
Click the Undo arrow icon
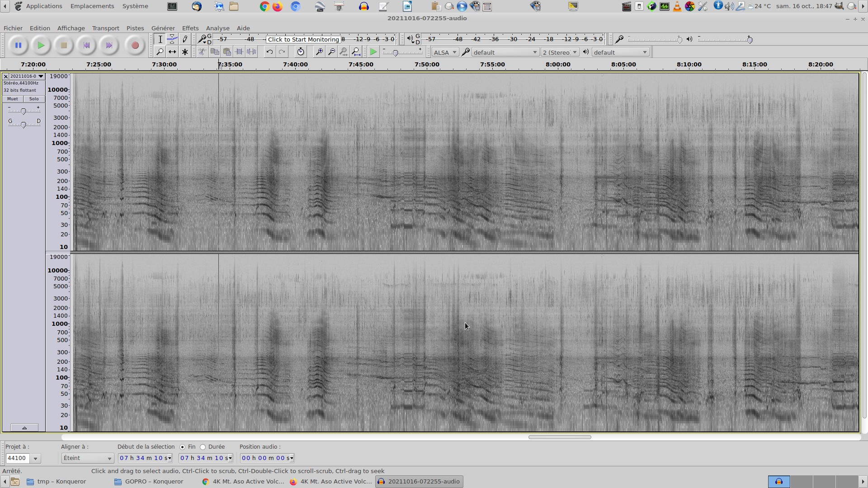269,52
